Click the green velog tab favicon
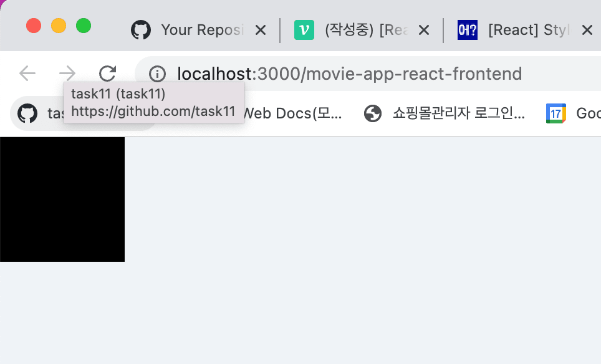The image size is (601, 364). [x=304, y=30]
